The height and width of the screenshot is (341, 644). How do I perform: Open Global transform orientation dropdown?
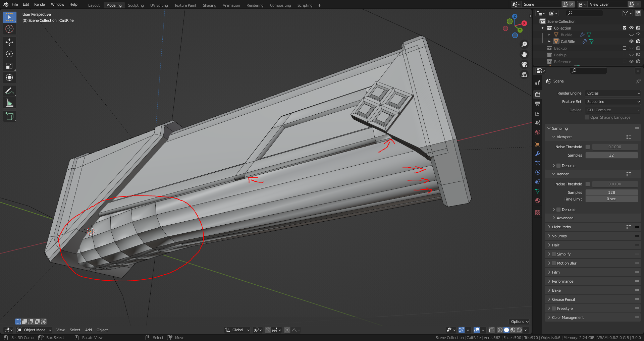pos(237,330)
